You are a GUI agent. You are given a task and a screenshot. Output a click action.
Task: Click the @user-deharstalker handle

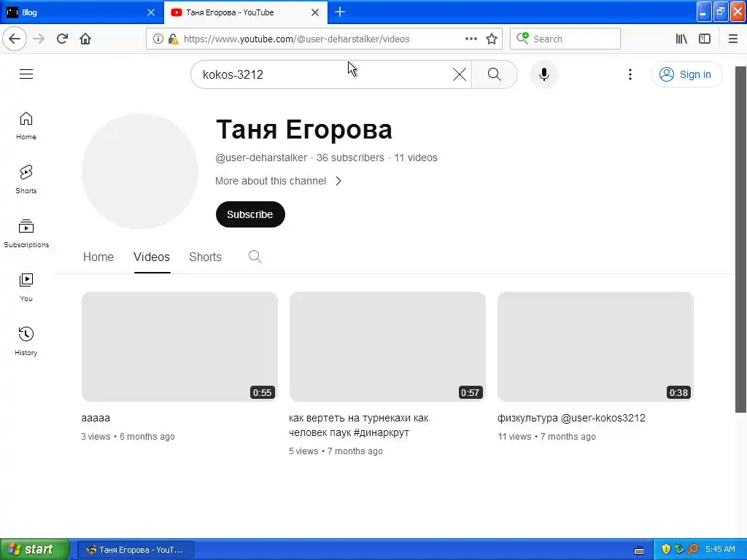(x=261, y=157)
